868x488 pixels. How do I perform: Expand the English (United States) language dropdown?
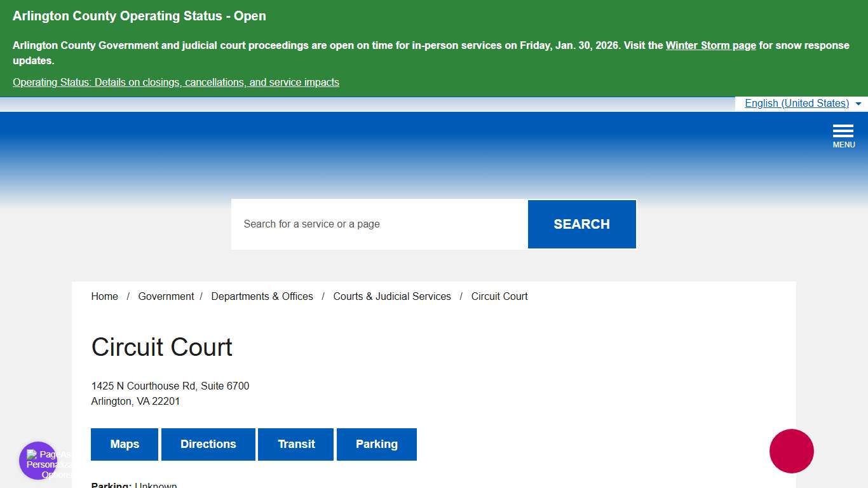(x=797, y=103)
